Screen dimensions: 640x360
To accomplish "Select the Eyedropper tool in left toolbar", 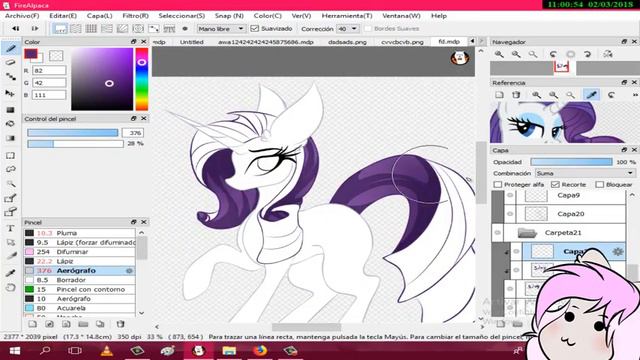I will point(11,272).
